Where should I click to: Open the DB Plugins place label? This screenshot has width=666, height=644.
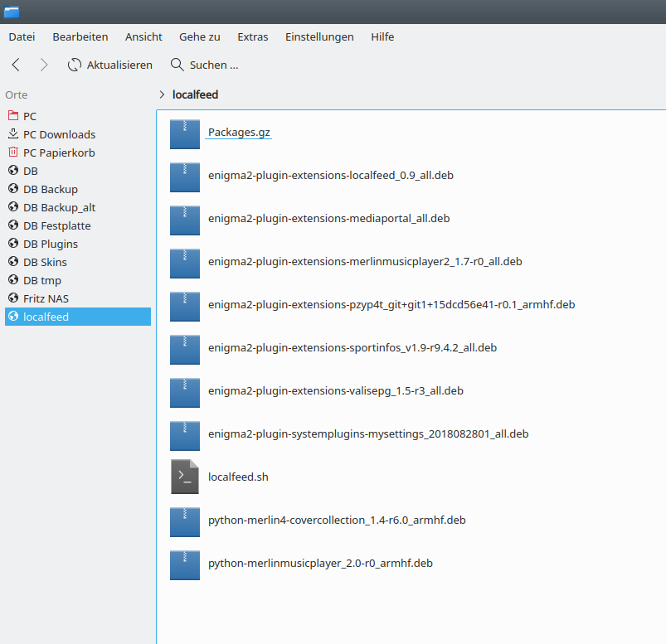pos(51,245)
